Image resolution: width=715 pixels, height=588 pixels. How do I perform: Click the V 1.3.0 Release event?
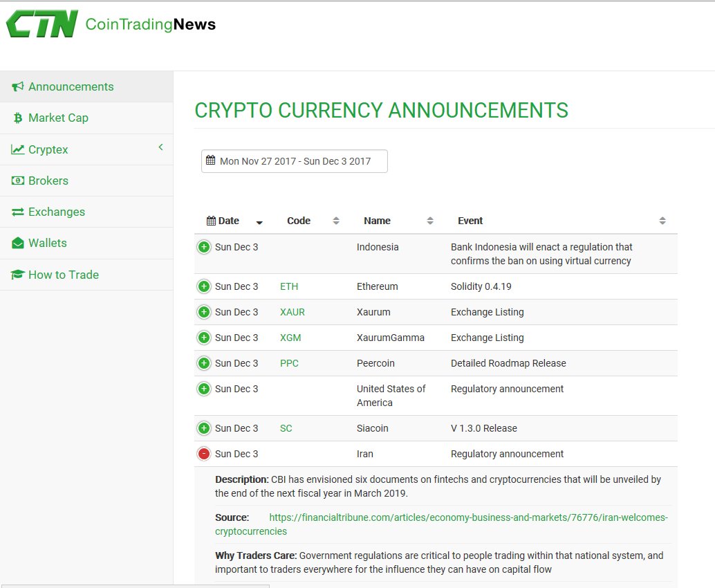(x=484, y=428)
